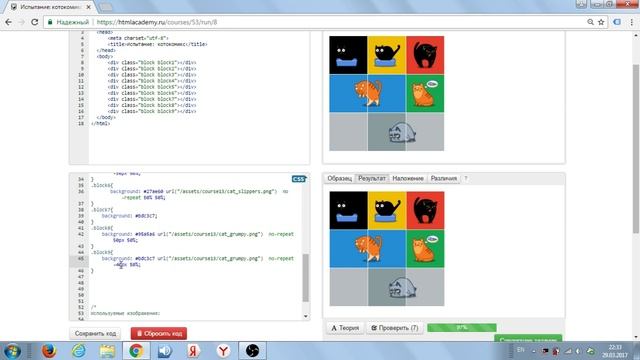The height and width of the screenshot is (360, 640).
Task: Click the black tile in Результат panel
Action: (x=349, y=210)
